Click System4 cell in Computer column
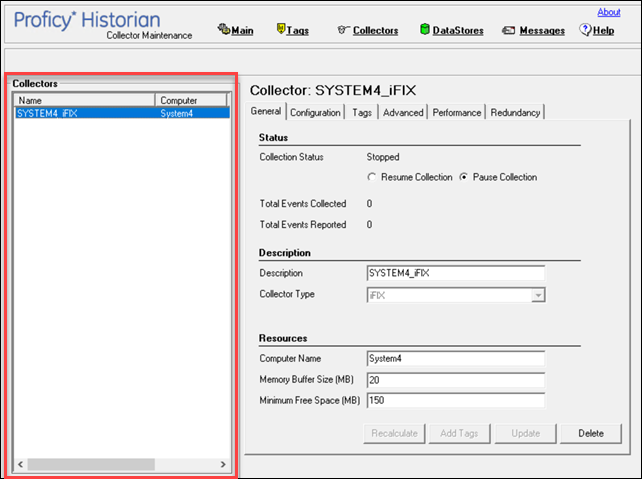The image size is (642, 479). coord(176,113)
